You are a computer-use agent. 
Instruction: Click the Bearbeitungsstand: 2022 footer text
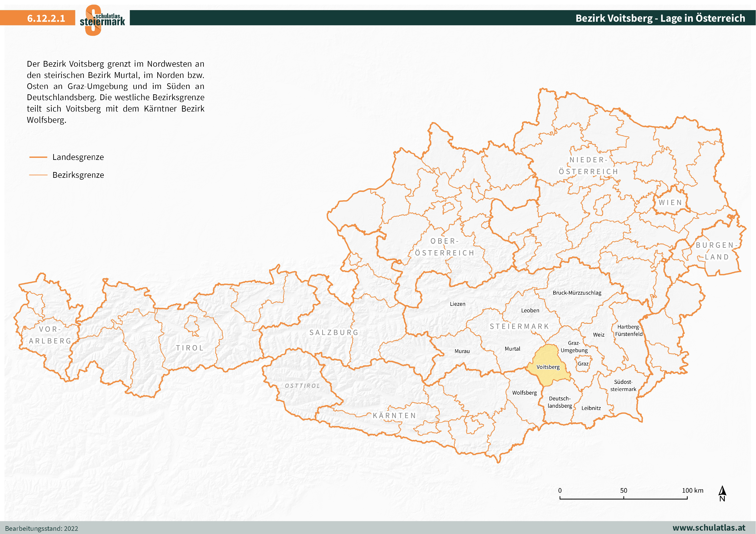tap(42, 528)
